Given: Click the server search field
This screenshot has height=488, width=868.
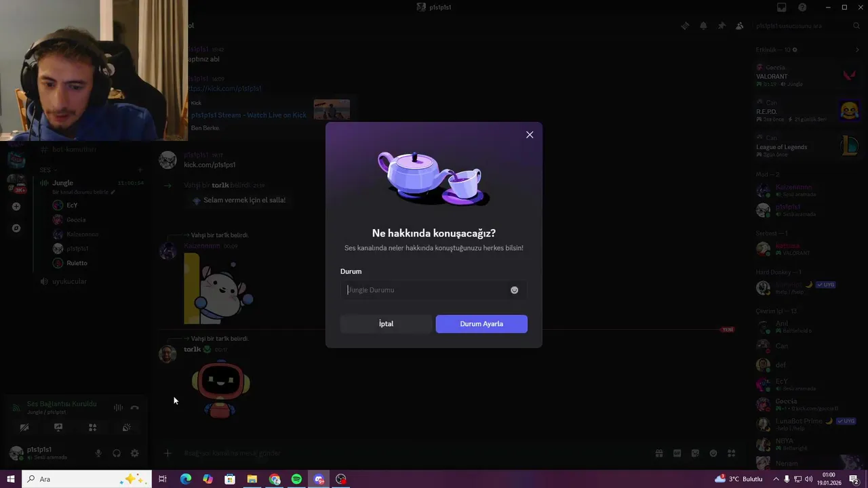Looking at the screenshot, I should click(x=807, y=26).
